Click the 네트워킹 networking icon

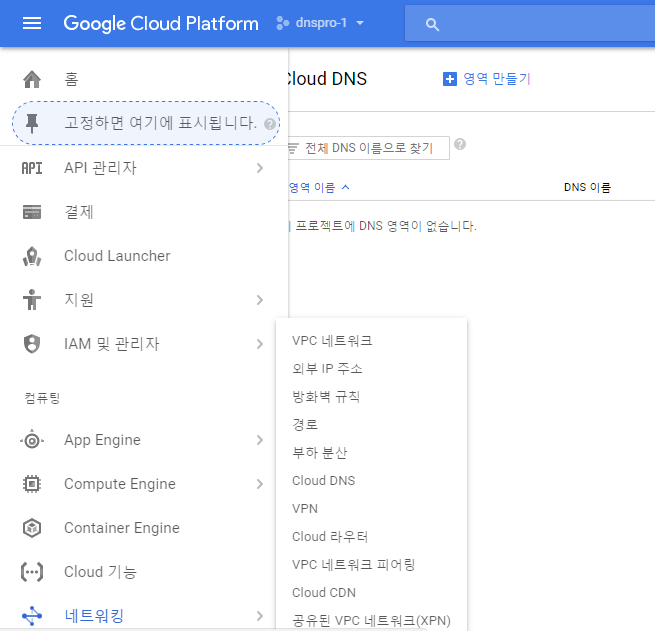coord(32,616)
